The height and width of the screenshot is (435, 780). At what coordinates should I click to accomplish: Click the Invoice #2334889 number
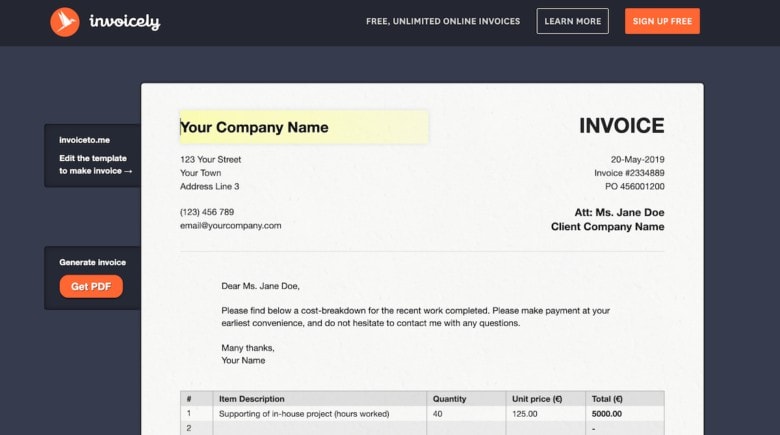629,173
